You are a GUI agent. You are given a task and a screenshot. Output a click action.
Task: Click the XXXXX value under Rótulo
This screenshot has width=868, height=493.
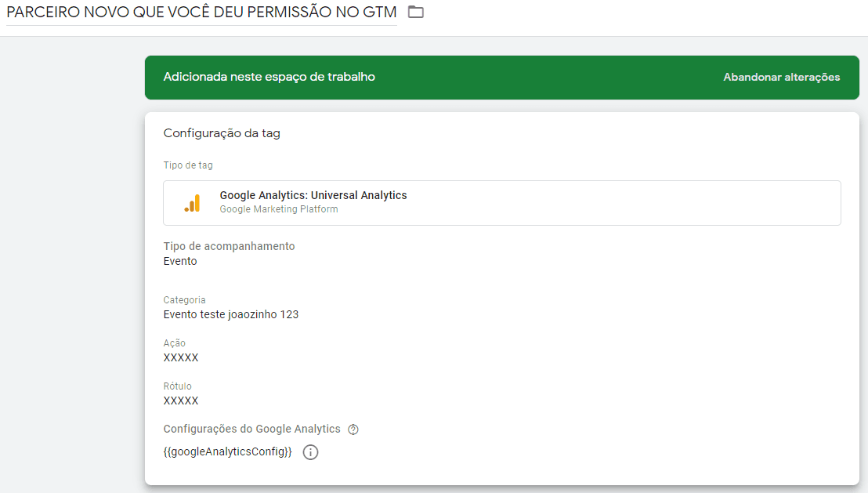(180, 401)
